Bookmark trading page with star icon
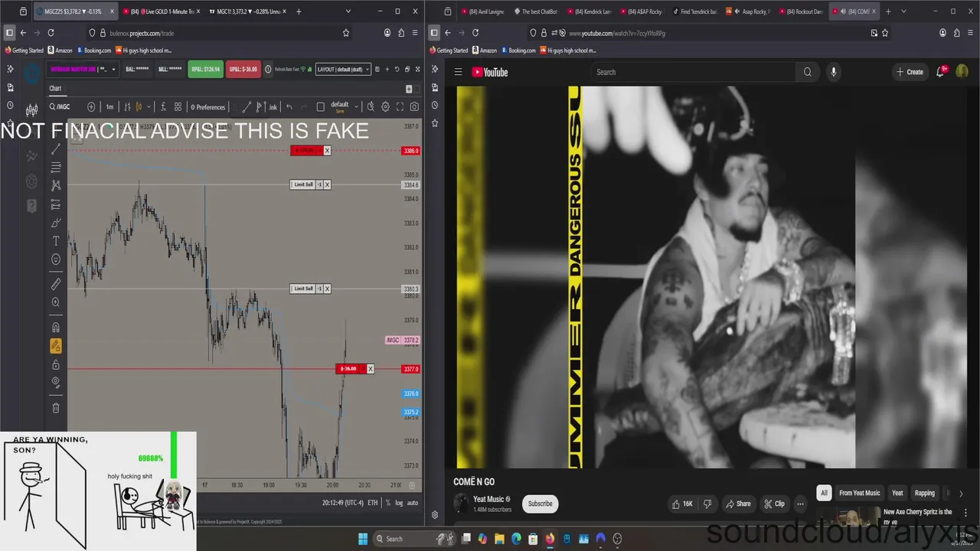The width and height of the screenshot is (980, 551). coord(346,33)
